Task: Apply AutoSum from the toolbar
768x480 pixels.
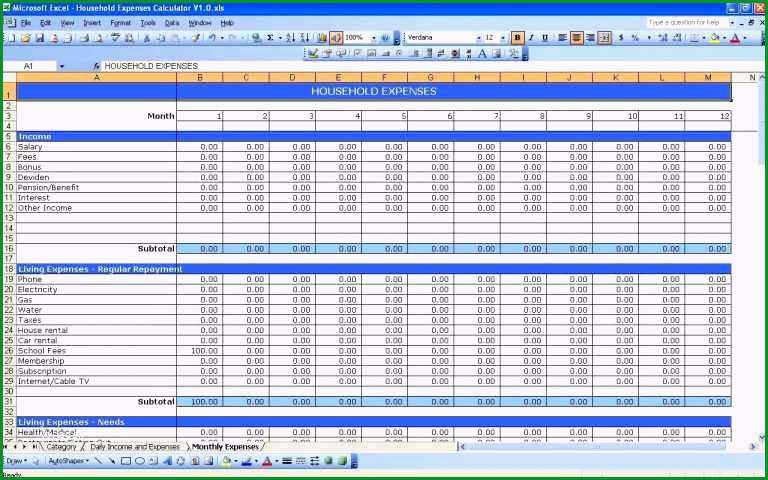Action: point(270,38)
